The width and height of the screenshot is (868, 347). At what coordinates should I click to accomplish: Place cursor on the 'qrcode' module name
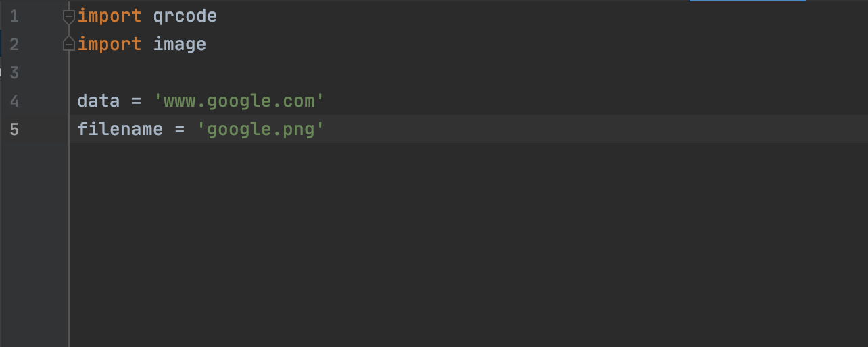pos(185,16)
